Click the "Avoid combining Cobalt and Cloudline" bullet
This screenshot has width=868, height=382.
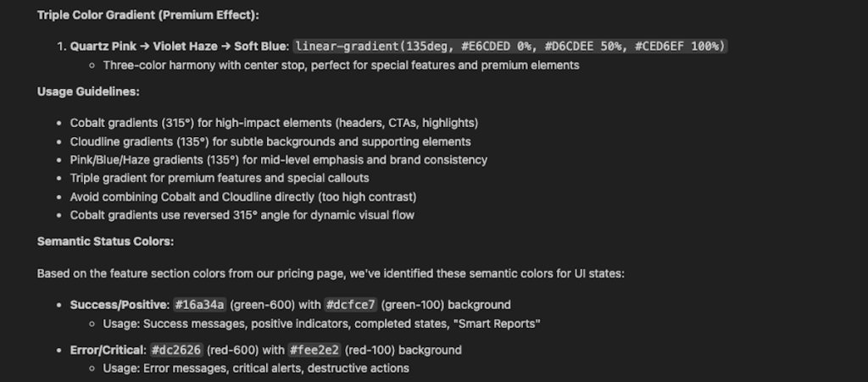243,197
